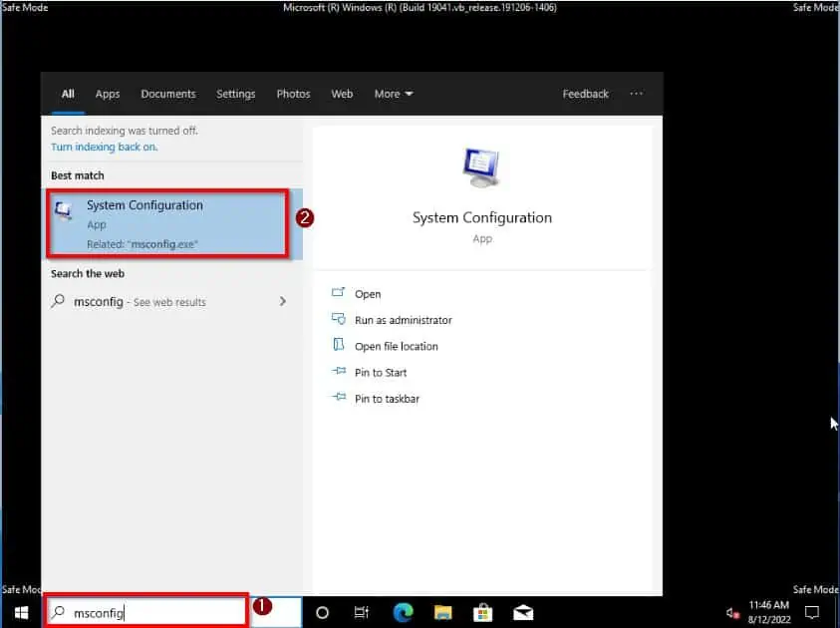840x628 pixels.
Task: Launch Microsoft Edge from the taskbar
Action: click(403, 612)
